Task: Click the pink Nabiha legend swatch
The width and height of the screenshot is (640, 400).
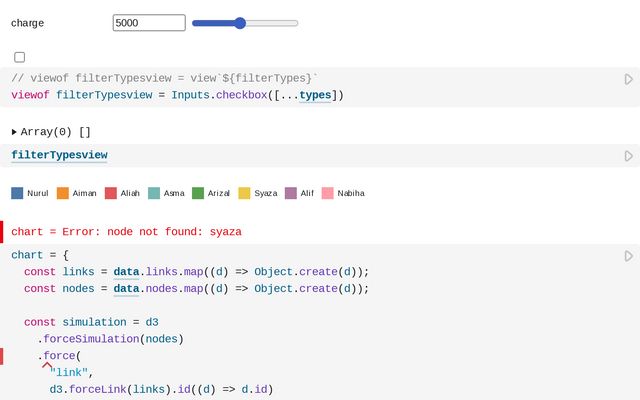Action: (327, 193)
